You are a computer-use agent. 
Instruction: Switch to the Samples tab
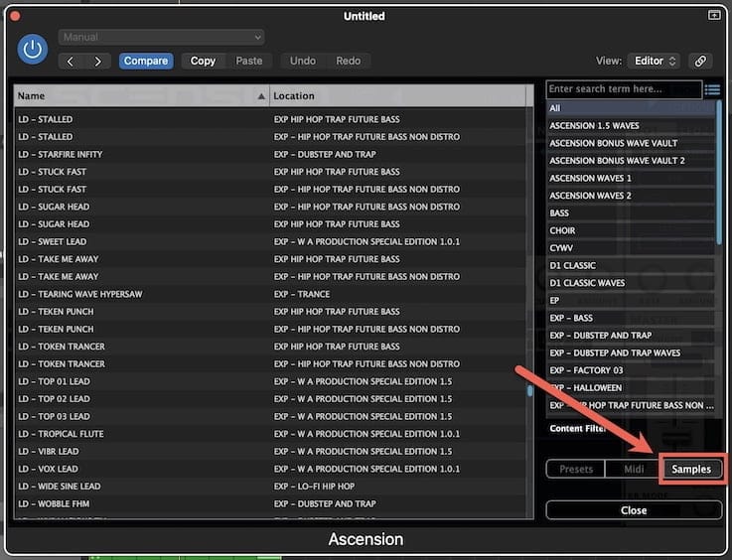tap(691, 469)
